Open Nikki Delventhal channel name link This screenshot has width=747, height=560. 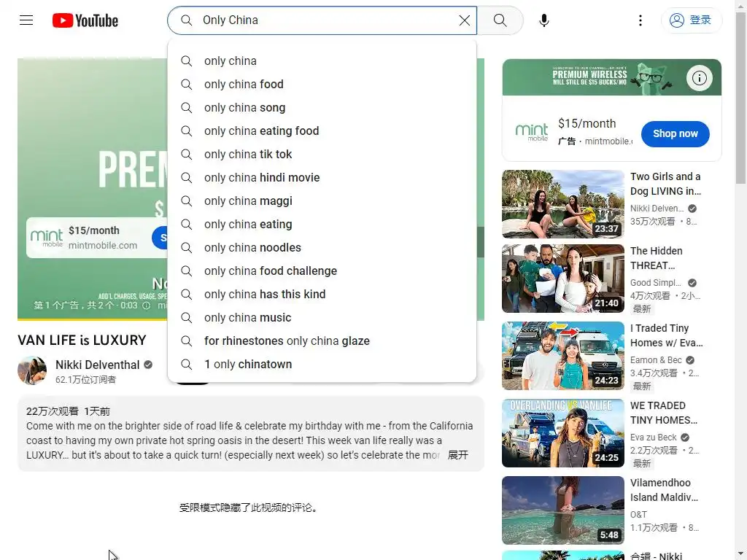97,365
